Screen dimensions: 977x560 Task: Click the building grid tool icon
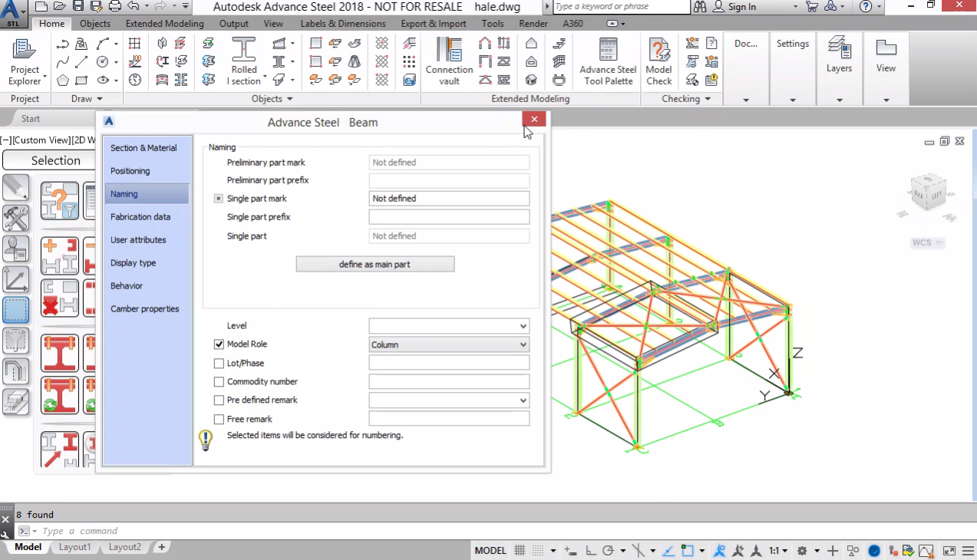(135, 44)
